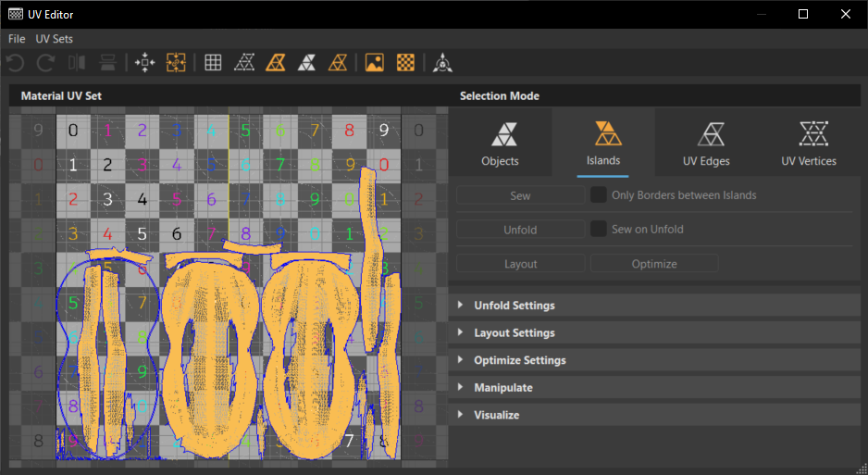Viewport: 868px width, 475px height.
Task: Expand the Unfold Settings section
Action: [654, 305]
